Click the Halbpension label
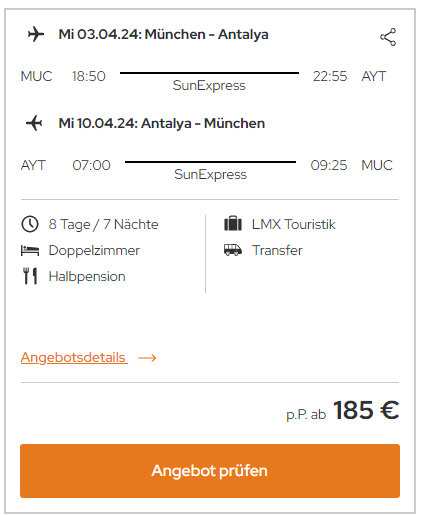Image resolution: width=430 pixels, height=516 pixels. coord(87,277)
